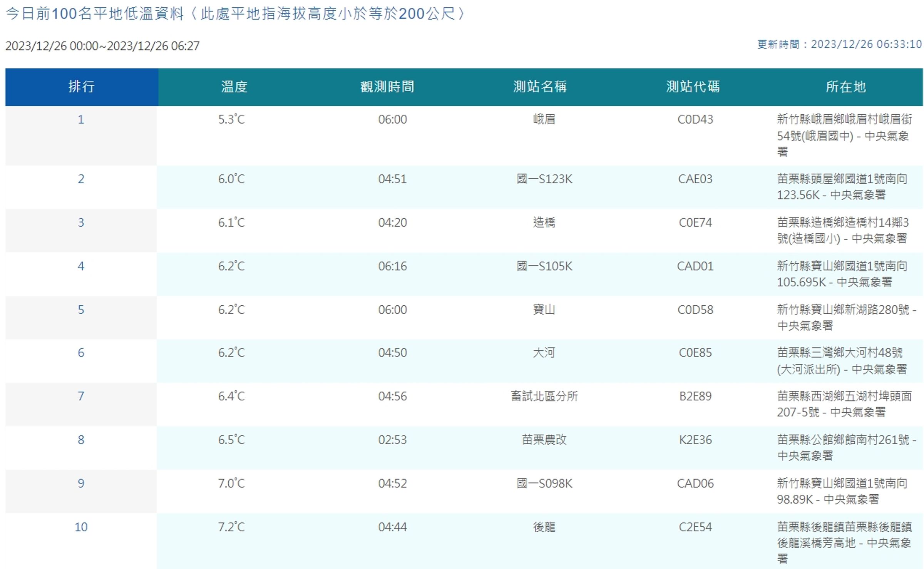Click station code K2E36
Screen dimensions: 924x569
[x=695, y=440]
